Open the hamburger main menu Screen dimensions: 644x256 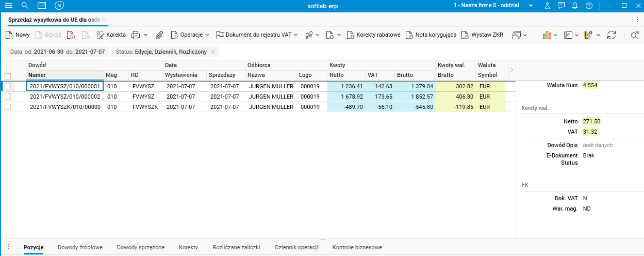(9, 6)
